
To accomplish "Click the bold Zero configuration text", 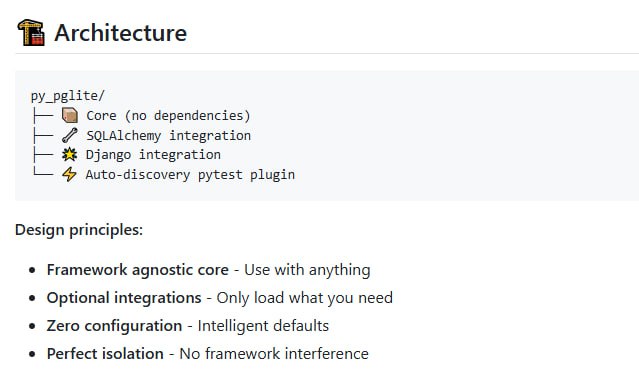I will pos(115,326).
